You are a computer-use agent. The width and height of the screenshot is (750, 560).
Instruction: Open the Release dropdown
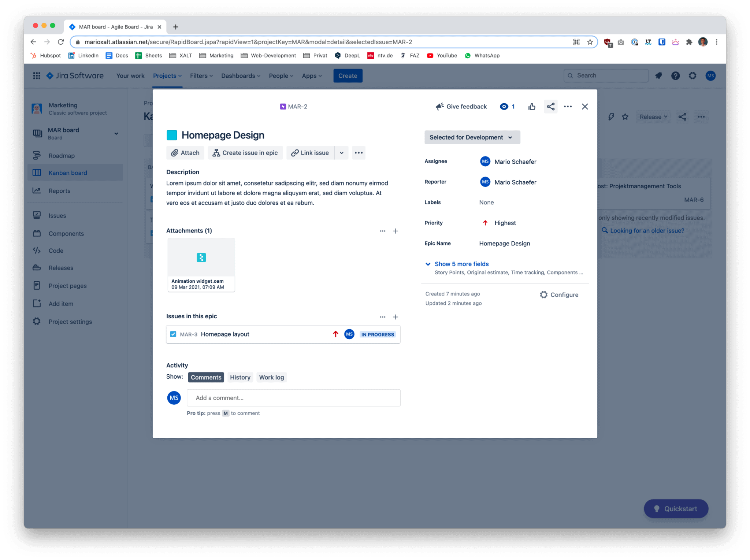point(653,116)
